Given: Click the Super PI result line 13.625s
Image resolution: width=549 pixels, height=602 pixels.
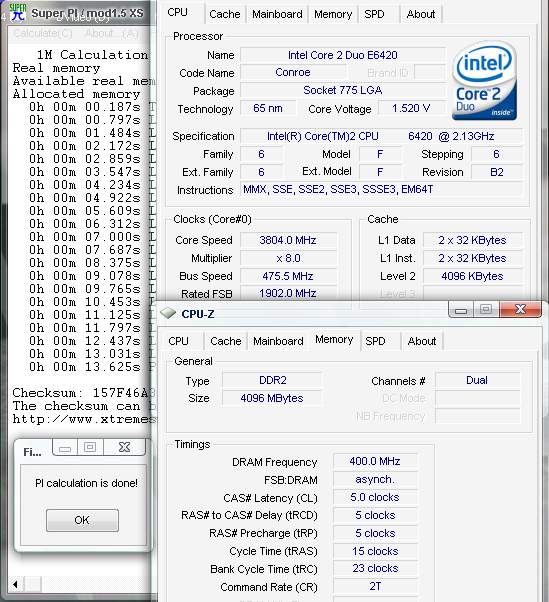Looking at the screenshot, I should (85, 367).
